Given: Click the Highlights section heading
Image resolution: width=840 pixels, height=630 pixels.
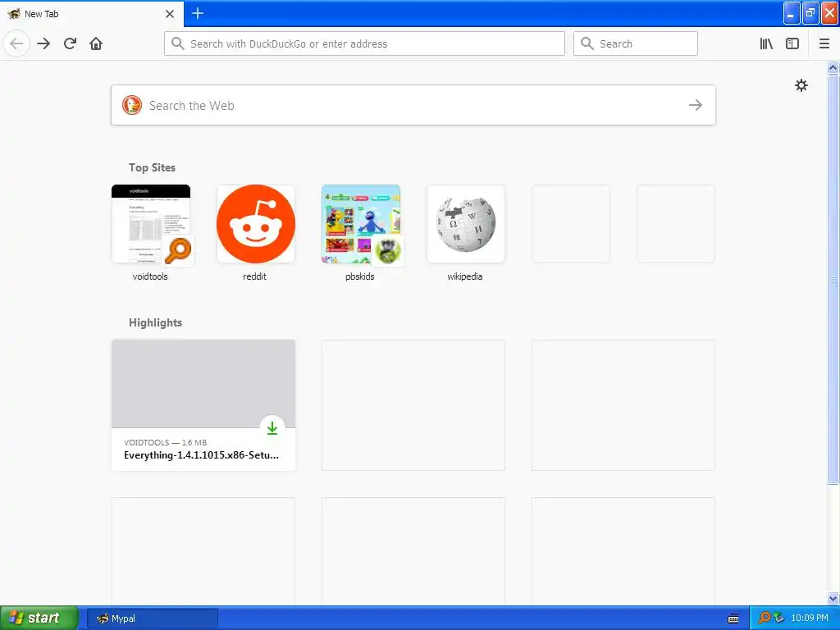Looking at the screenshot, I should point(155,322).
